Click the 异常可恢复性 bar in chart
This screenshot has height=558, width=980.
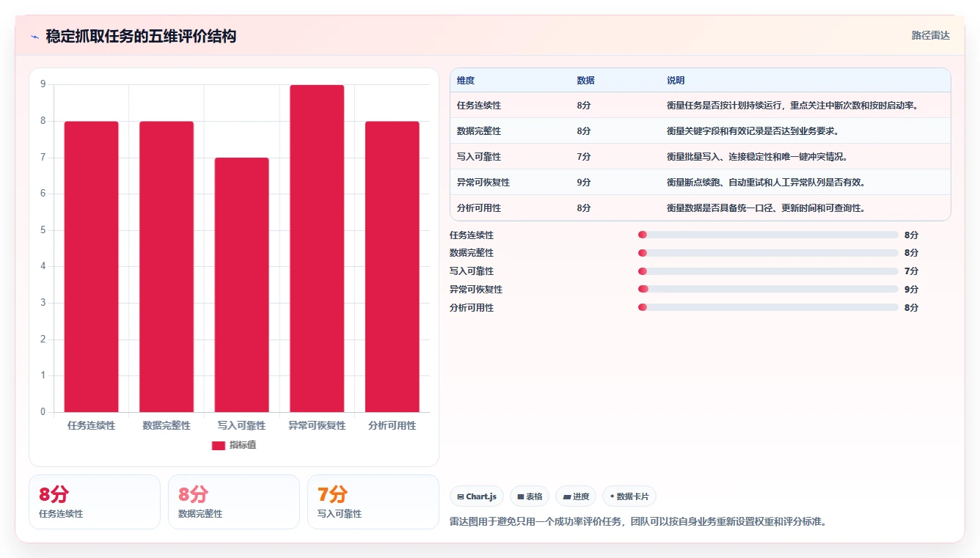point(317,249)
